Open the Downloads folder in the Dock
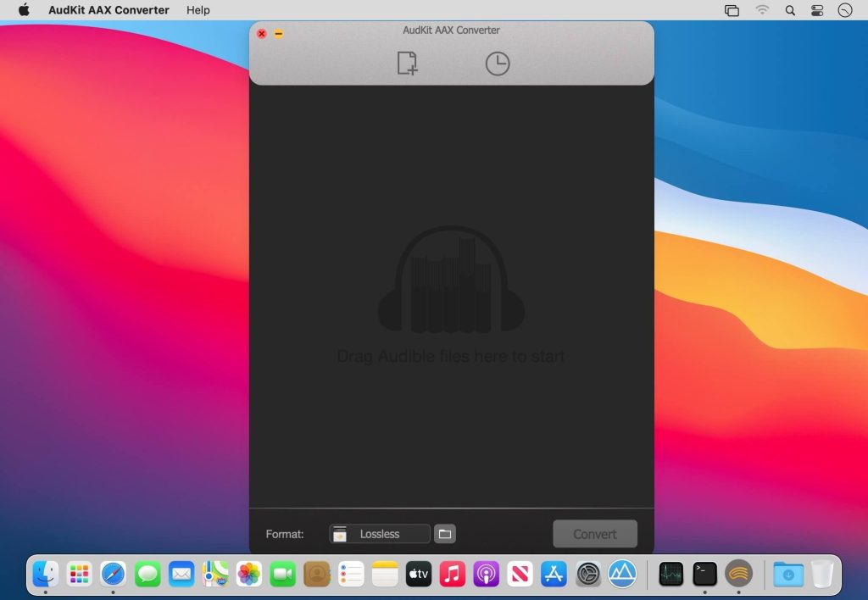This screenshot has width=868, height=600. coord(788,574)
